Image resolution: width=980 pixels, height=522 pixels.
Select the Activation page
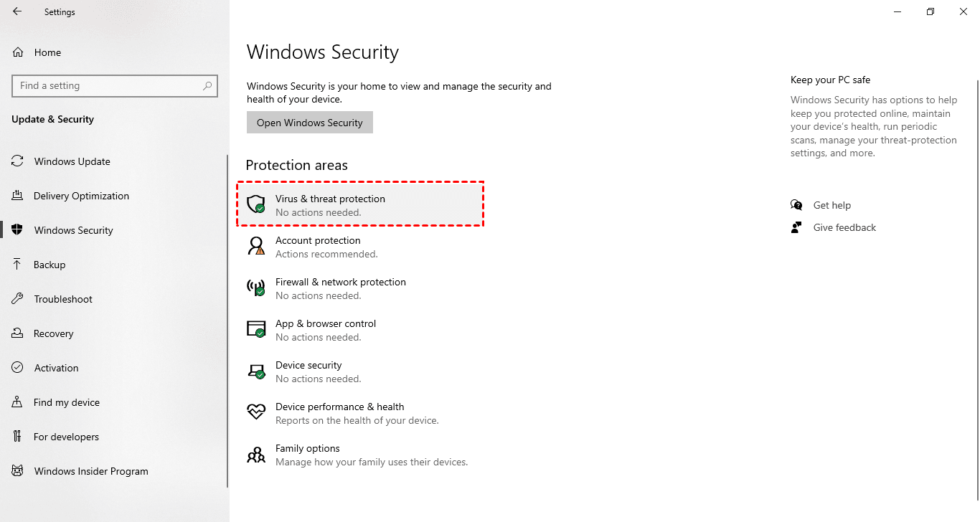tap(56, 368)
